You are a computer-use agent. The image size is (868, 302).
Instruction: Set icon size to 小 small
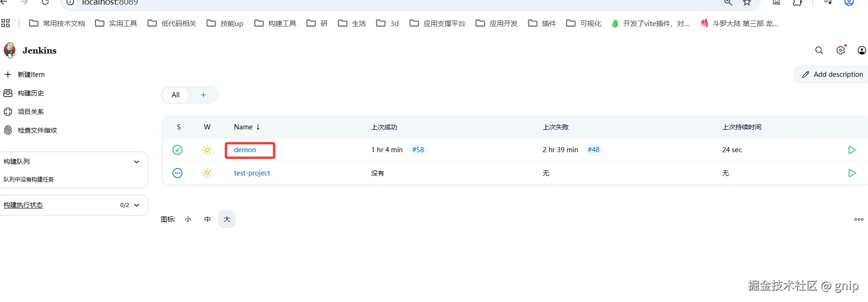click(x=188, y=219)
